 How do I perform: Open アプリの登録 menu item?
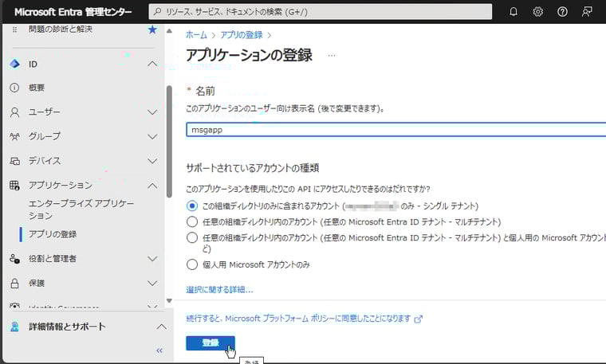53,234
